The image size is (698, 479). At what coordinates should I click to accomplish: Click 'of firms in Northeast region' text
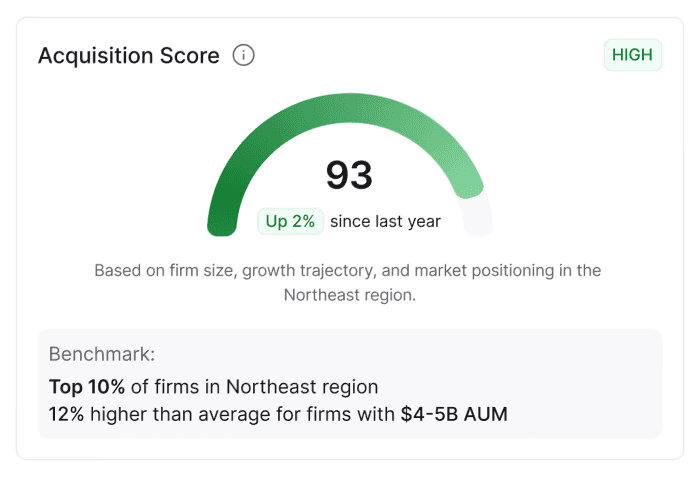tap(254, 386)
